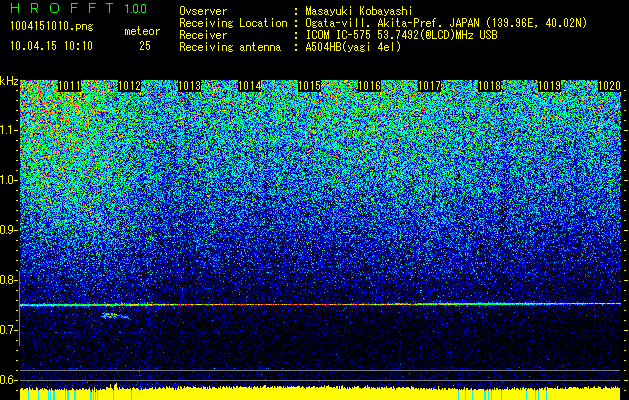The image size is (629, 400).
Task: Click the 1.1 frequency axis label
Action: click(8, 130)
